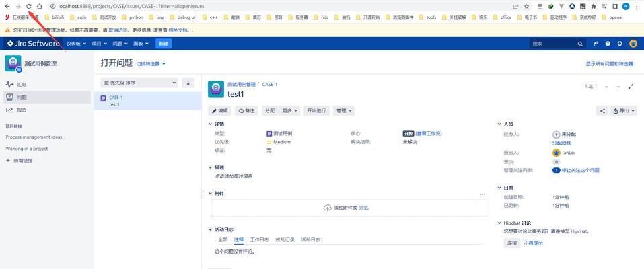Click the share issue icon button
Screen dimensions: 644x269
click(x=602, y=111)
